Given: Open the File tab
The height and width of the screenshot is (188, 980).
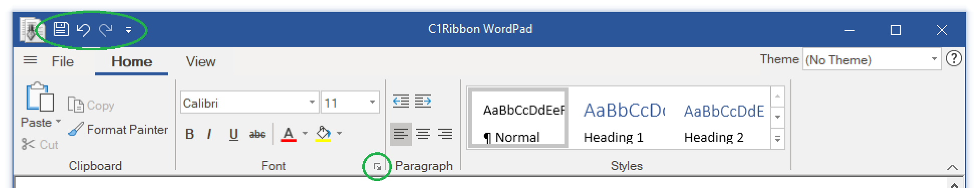Looking at the screenshot, I should click(63, 61).
